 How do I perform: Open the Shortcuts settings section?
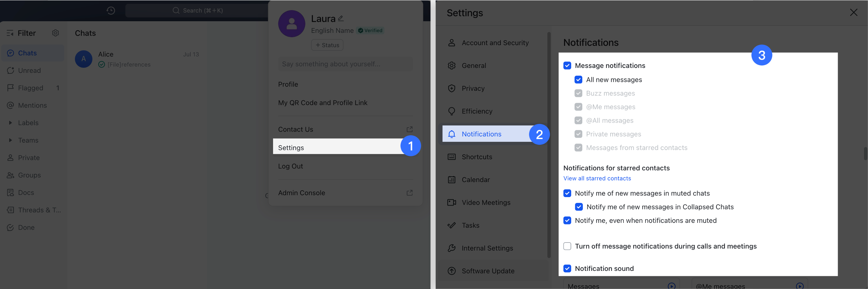click(477, 156)
